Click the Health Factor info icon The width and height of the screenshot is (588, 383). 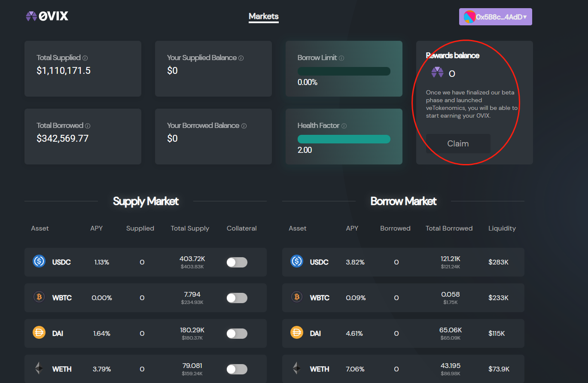[x=344, y=126]
